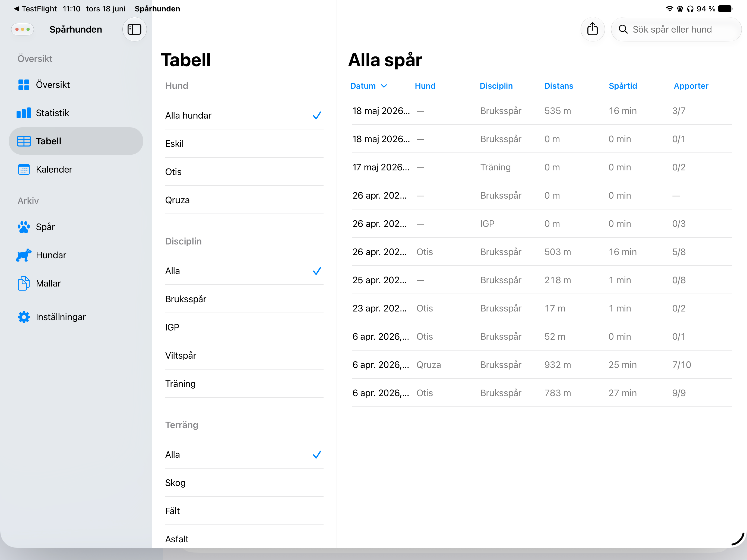
Task: Open Inställningar settings page
Action: click(76, 317)
